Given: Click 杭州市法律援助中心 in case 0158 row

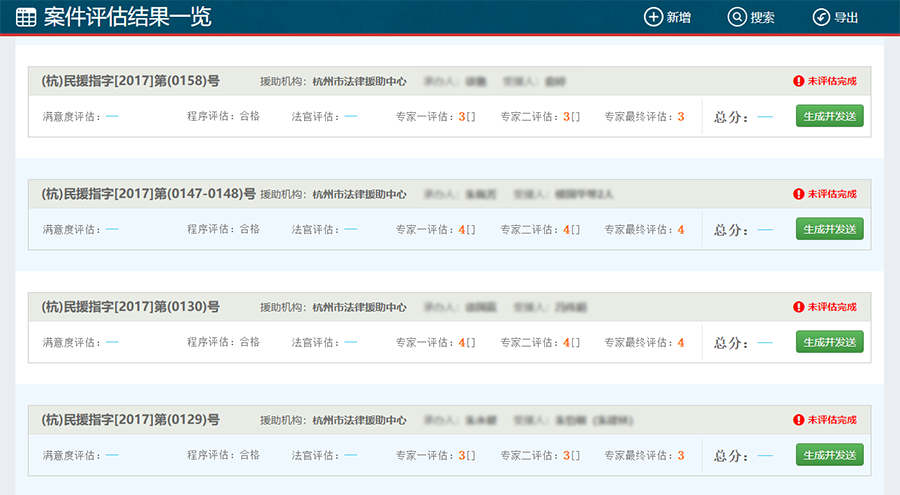Looking at the screenshot, I should coord(359,82).
